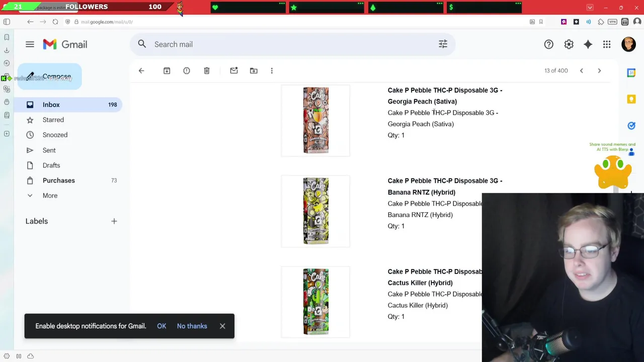Screen dimensions: 644x362
Task: Click the 13 of 400 counter
Action: (x=556, y=70)
